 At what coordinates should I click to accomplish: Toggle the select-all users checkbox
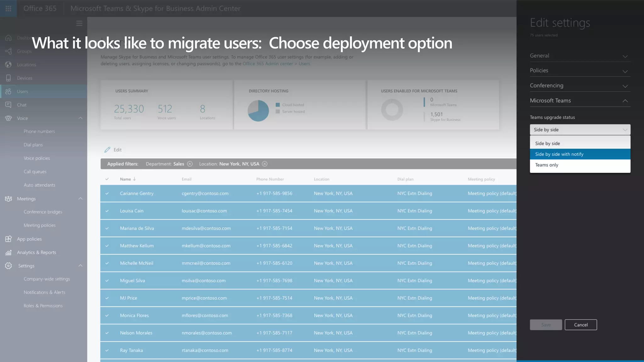tap(107, 179)
